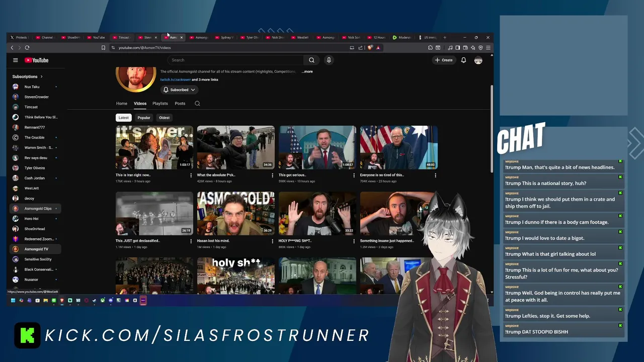Click the Create button
This screenshot has width=644, height=362.
click(x=444, y=60)
